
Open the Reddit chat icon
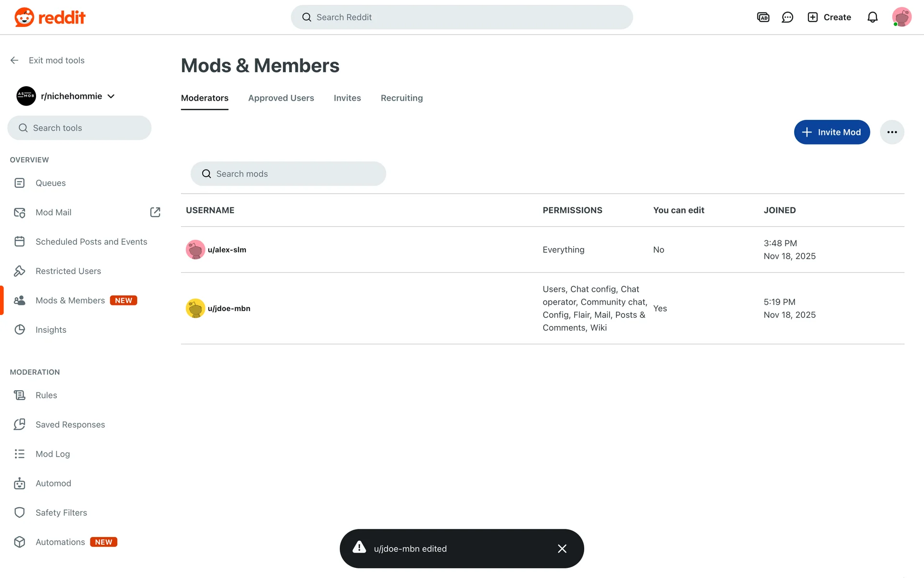[x=787, y=17]
